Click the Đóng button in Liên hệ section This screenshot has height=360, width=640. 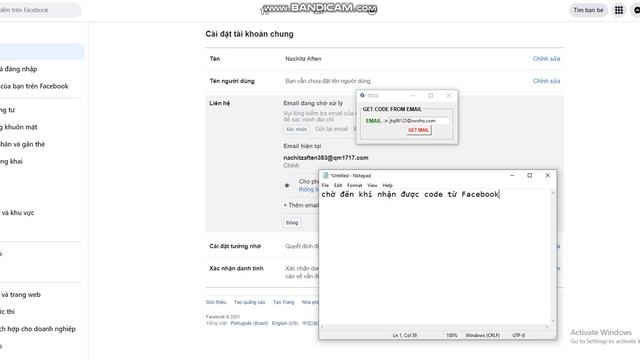(292, 223)
